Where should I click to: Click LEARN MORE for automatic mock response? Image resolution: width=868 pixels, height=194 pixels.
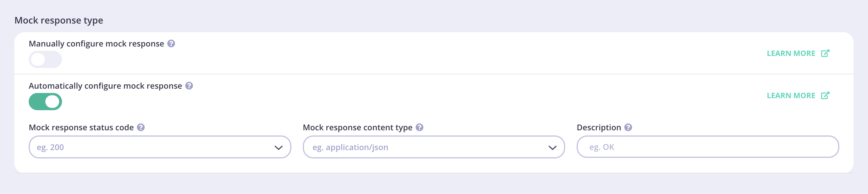coord(791,95)
